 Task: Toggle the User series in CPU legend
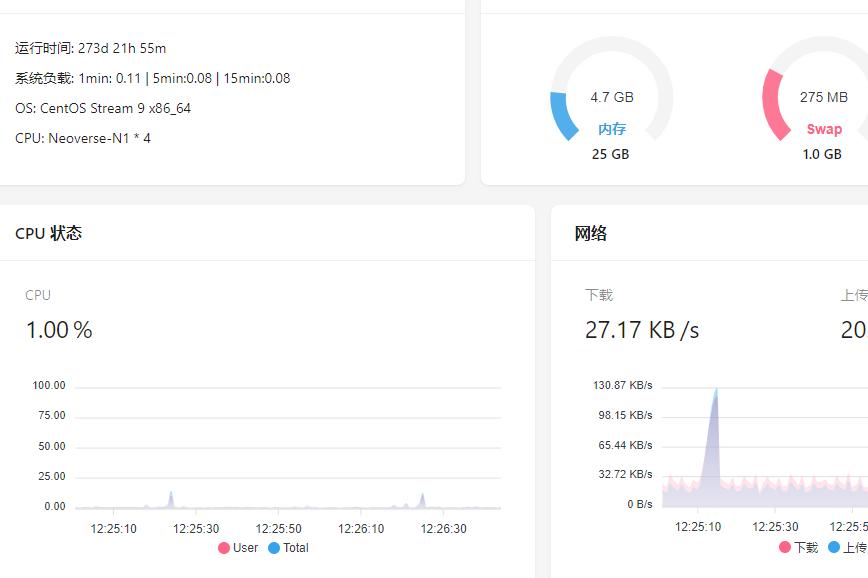pyautogui.click(x=237, y=548)
